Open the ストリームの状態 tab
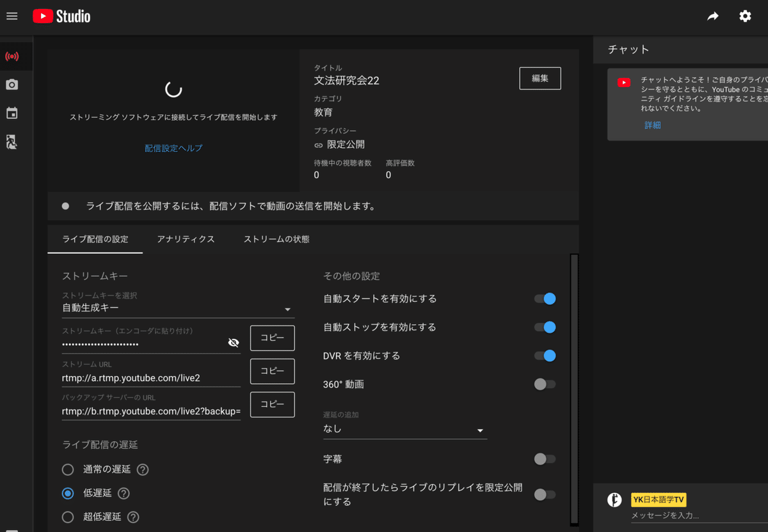 276,239
